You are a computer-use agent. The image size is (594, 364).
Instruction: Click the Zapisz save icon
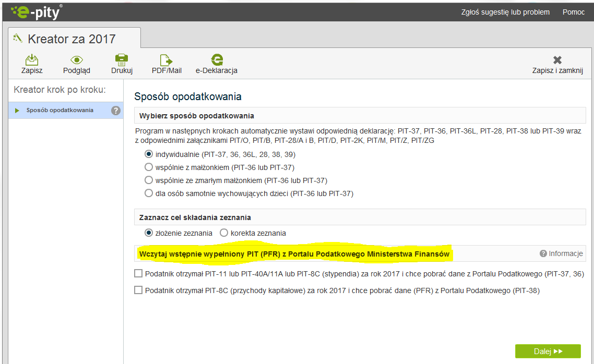[x=32, y=60]
